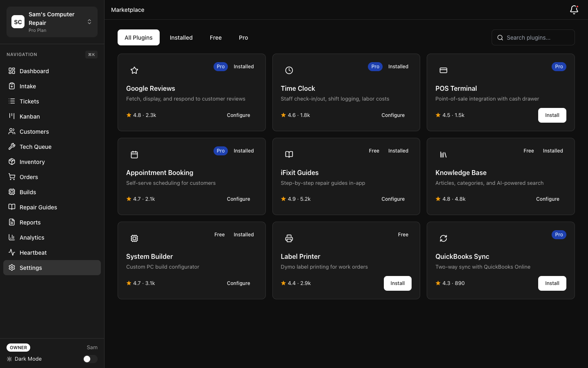Viewport: 588px width, 368px height.
Task: Click the System Builder chip icon
Action: point(134,238)
